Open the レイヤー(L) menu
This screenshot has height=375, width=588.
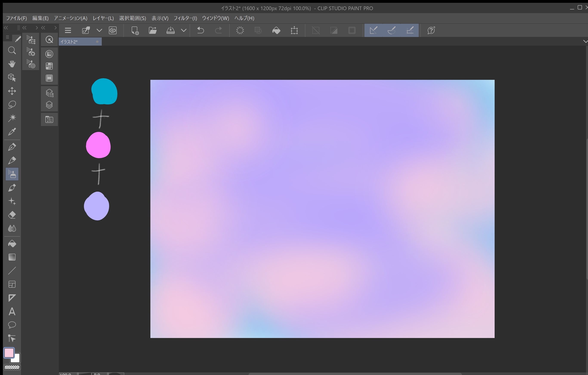[103, 18]
